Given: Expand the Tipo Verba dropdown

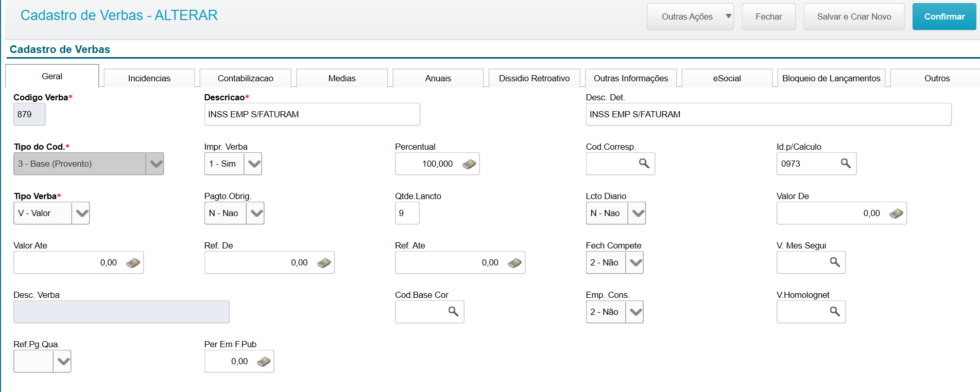Looking at the screenshot, I should point(81,213).
